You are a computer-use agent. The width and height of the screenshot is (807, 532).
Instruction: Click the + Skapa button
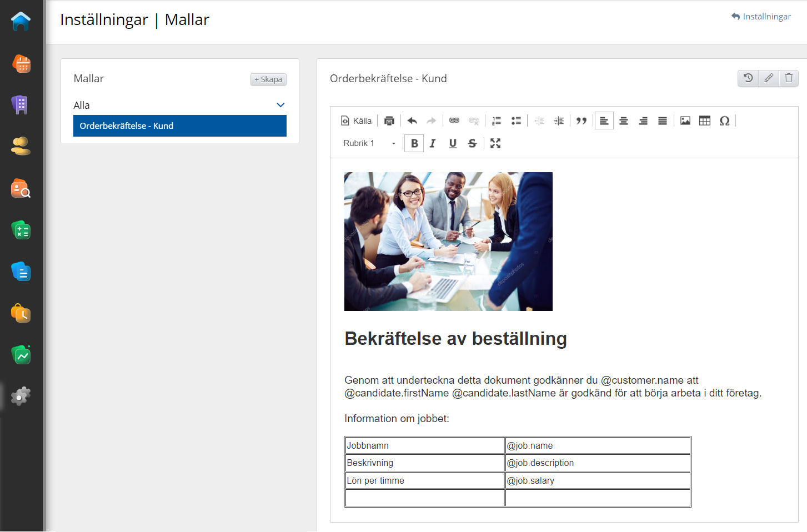click(x=268, y=79)
